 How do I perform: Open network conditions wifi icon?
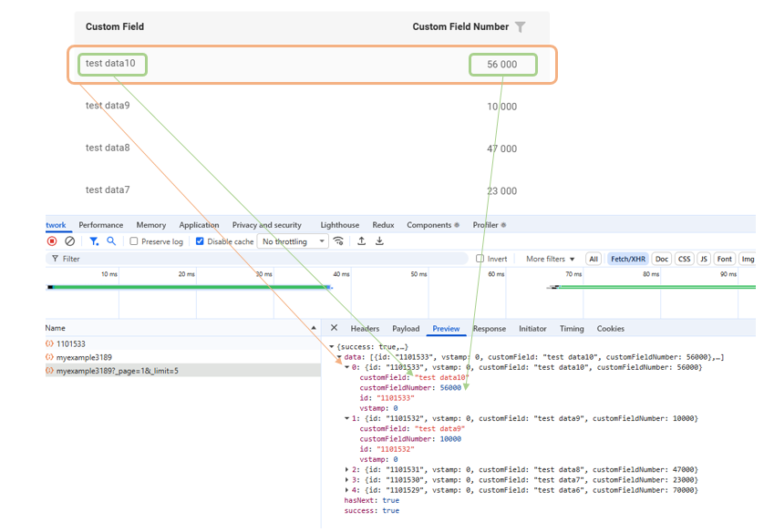(339, 241)
